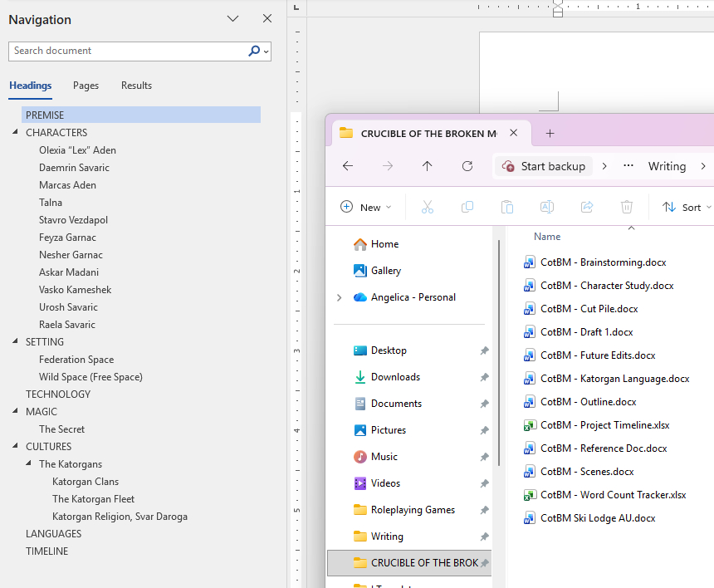Switch to the Pages tab in Navigation
Screen dimensions: 714x588
(x=86, y=86)
